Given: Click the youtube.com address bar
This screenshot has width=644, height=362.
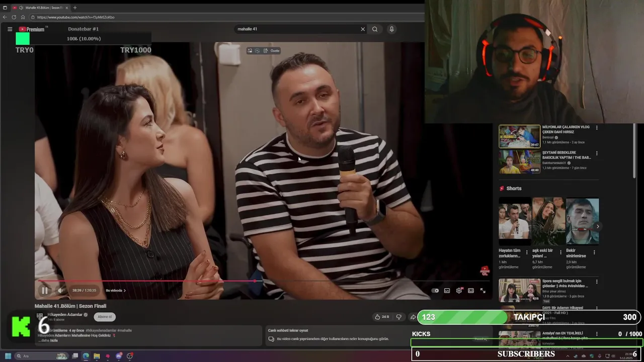Looking at the screenshot, I should coord(226,17).
